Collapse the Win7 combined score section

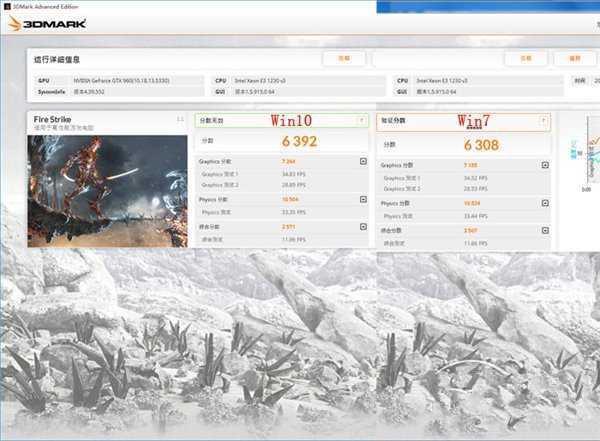[545, 230]
